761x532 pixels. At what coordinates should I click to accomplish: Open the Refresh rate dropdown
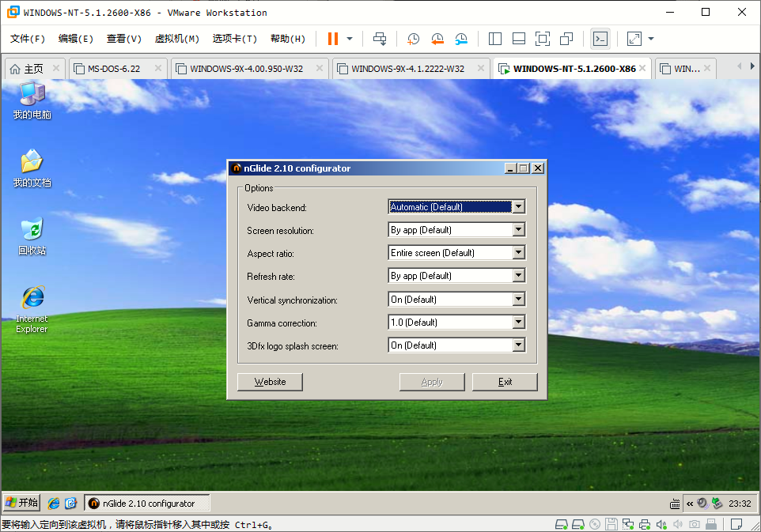pyautogui.click(x=518, y=276)
